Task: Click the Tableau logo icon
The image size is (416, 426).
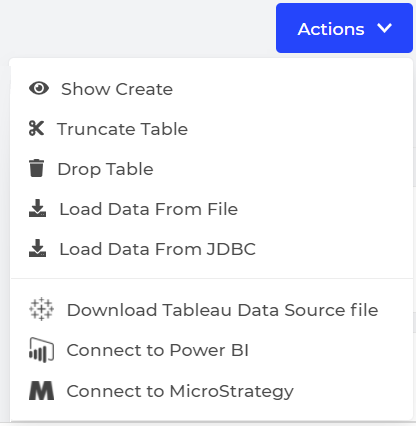Action: [41, 309]
